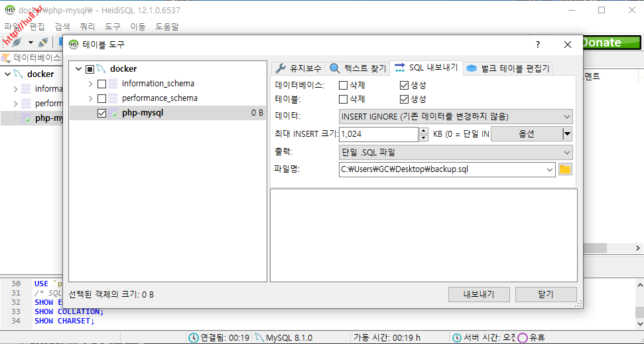Click the SQL export tab arrows icon
Screen dimensions: 644x344
(x=399, y=68)
